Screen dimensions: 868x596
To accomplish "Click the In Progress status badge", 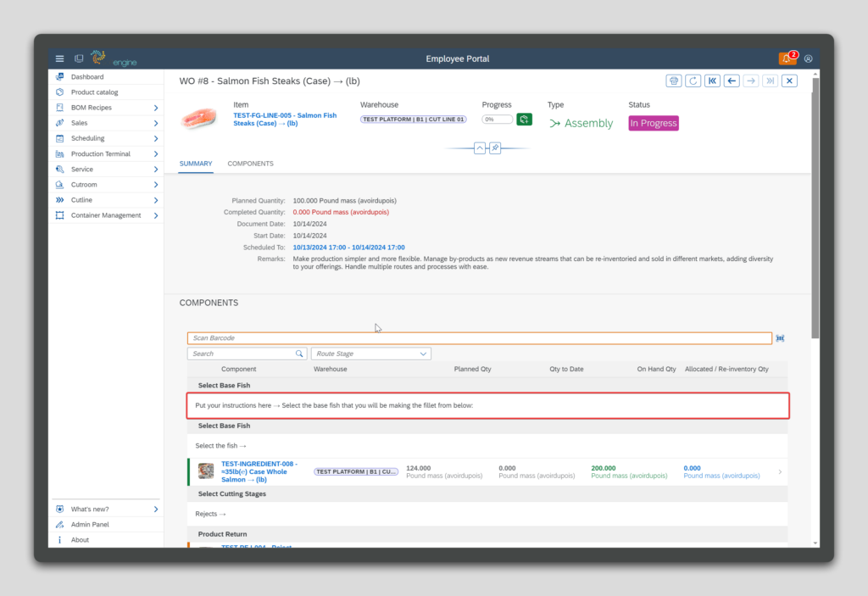I will 654,123.
